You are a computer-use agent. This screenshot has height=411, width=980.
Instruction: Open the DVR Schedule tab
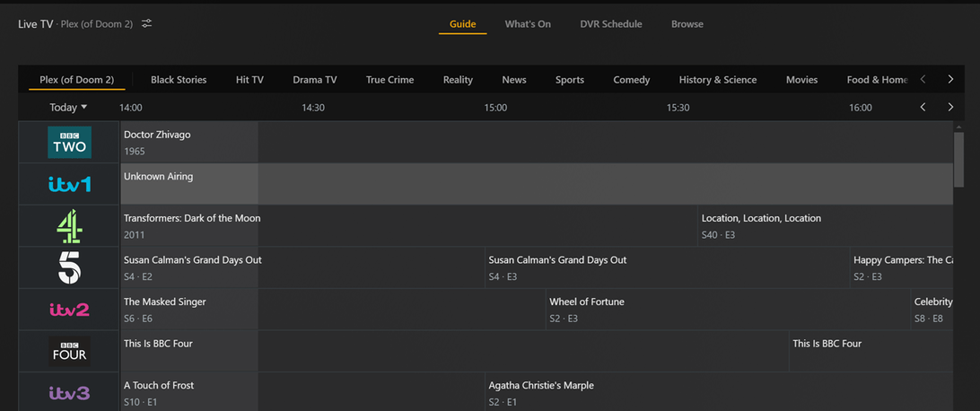[x=610, y=24]
